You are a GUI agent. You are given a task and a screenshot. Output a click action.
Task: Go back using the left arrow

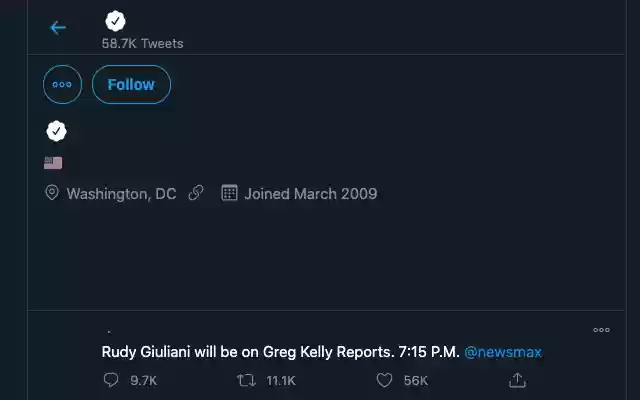58,27
